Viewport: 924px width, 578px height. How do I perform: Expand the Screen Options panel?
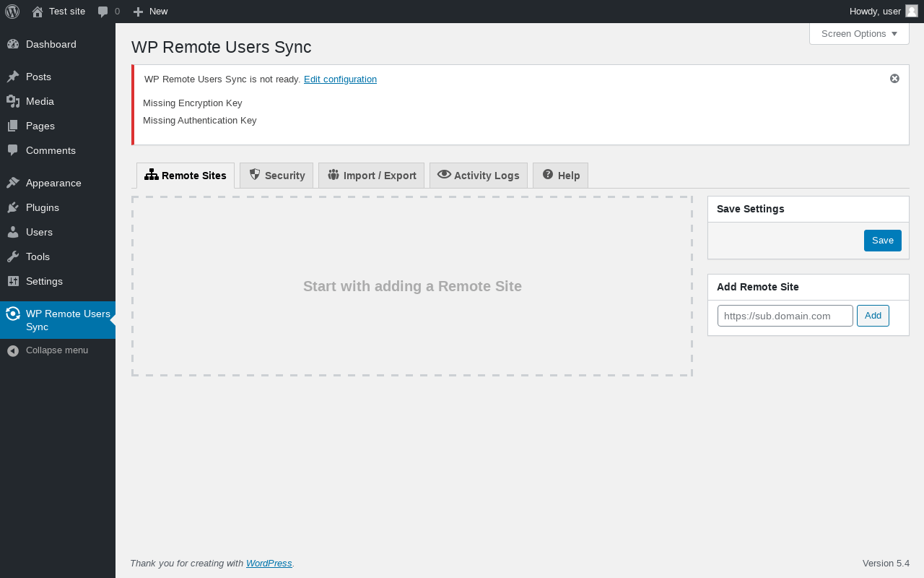pos(859,34)
